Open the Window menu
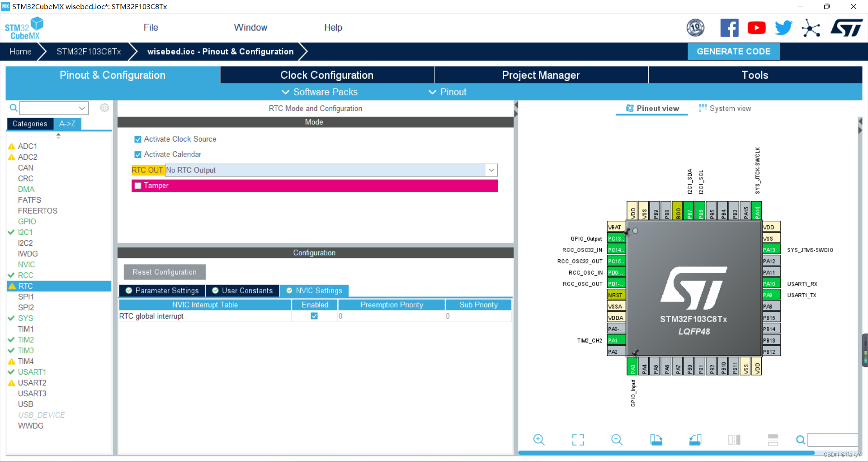Screen dimensions: 868x462 pyautogui.click(x=250, y=28)
